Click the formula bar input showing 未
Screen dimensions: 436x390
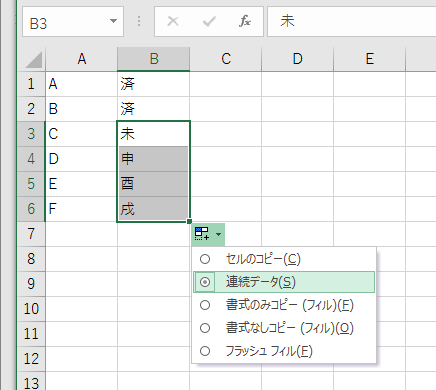point(352,21)
